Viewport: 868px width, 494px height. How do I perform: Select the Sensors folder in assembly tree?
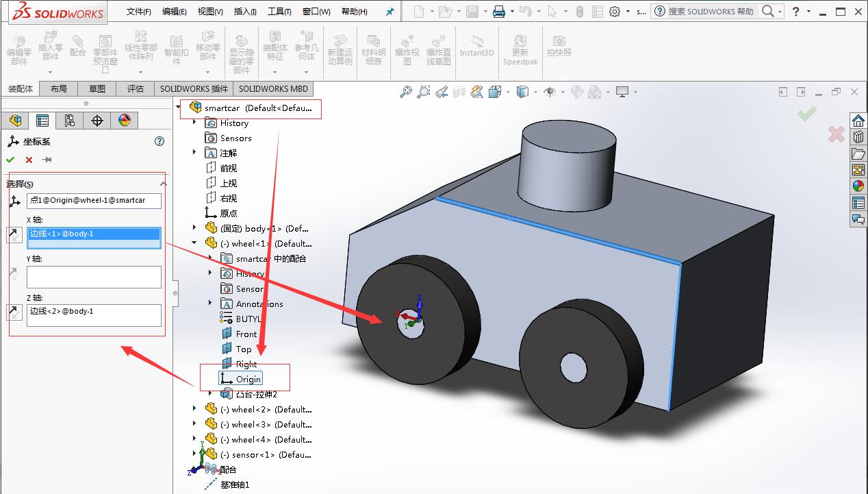pos(229,138)
